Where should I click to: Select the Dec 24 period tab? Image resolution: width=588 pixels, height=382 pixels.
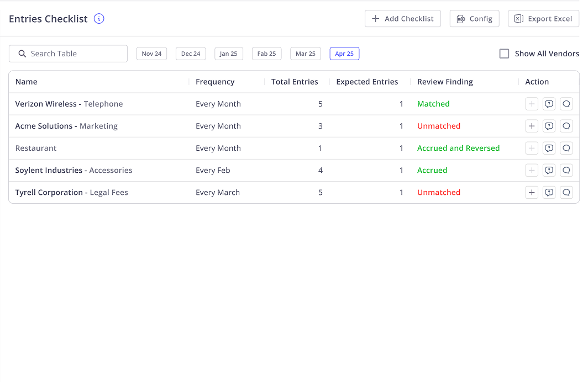pyautogui.click(x=191, y=54)
